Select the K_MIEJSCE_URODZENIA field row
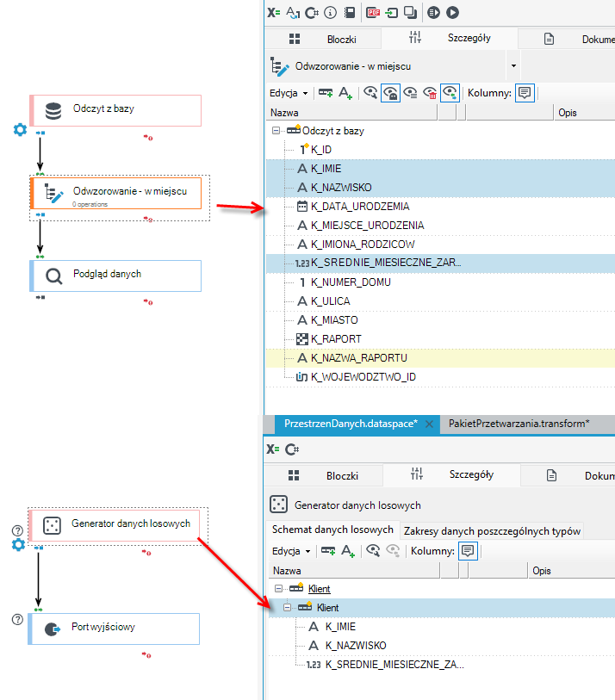The height and width of the screenshot is (700, 615). pyautogui.click(x=440, y=226)
